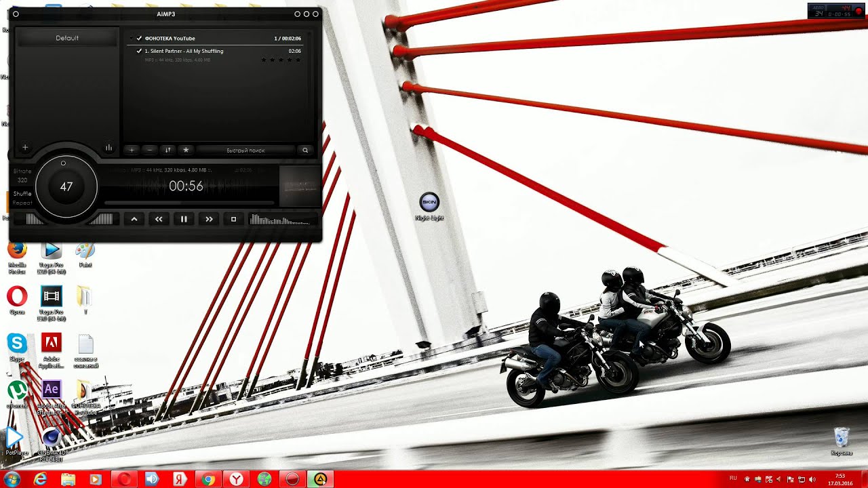Click the up-arrow open file button
This screenshot has height=488, width=868.
tap(134, 219)
